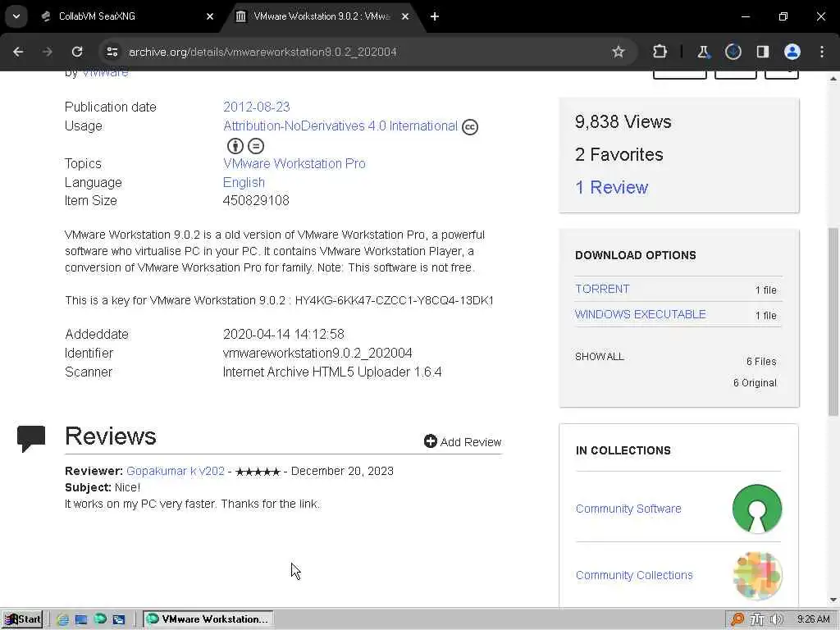Open the downloads indicator icon
Screen dimensions: 840x630
click(x=733, y=52)
